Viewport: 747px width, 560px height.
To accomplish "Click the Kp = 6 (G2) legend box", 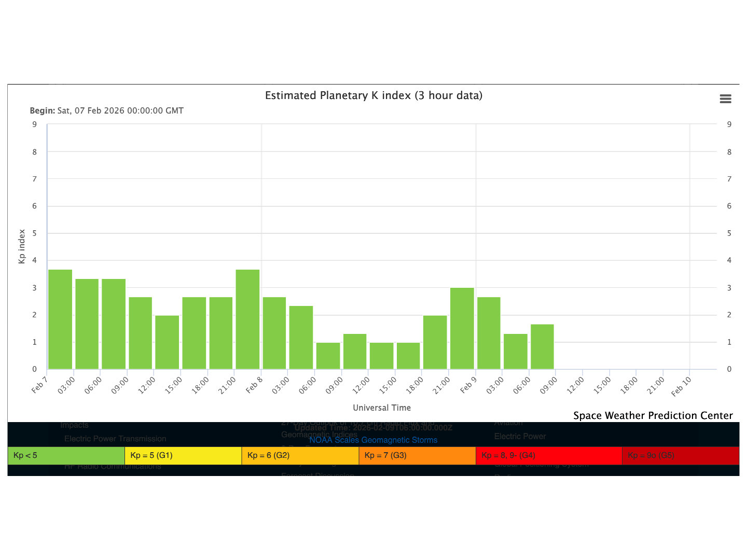I will click(300, 456).
